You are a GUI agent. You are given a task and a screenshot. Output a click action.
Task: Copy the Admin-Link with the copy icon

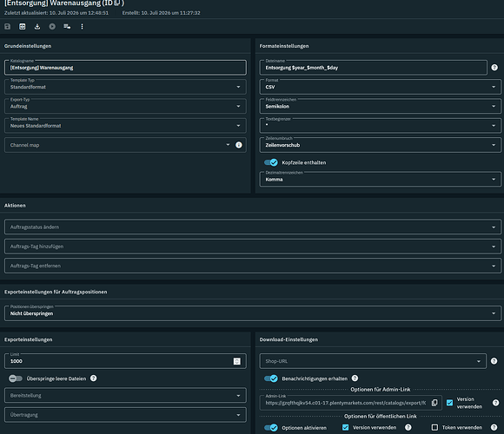pos(434,403)
